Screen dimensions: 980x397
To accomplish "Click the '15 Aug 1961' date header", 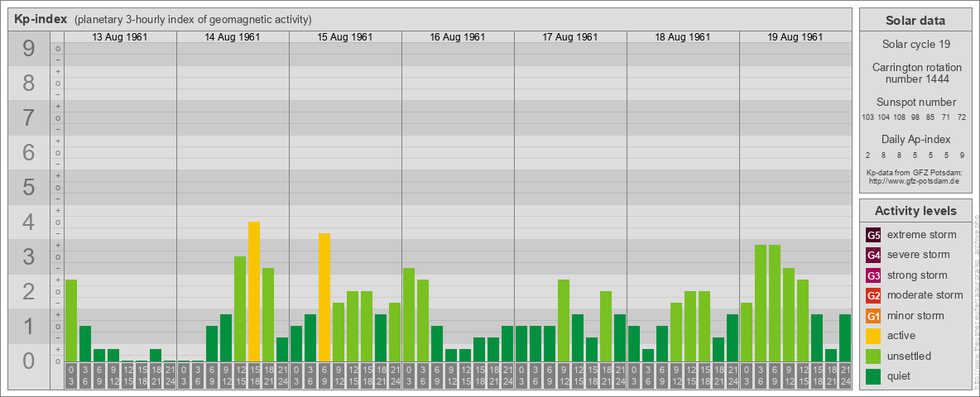I will (345, 37).
